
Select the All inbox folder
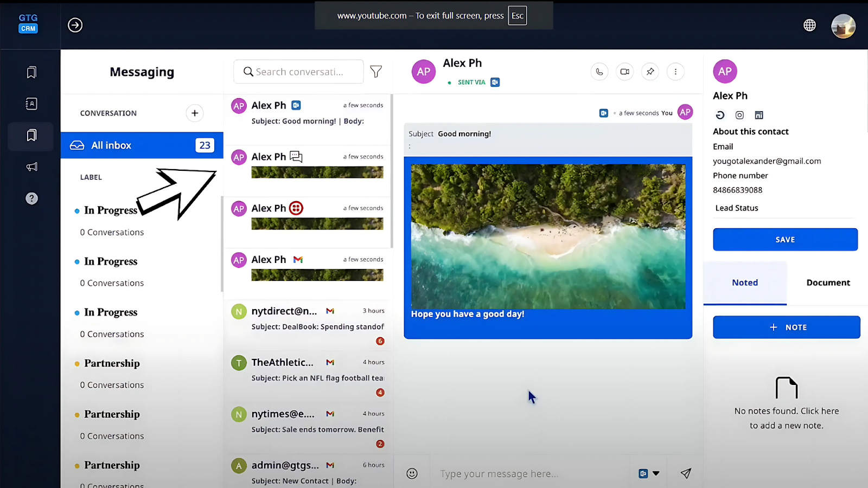[142, 145]
